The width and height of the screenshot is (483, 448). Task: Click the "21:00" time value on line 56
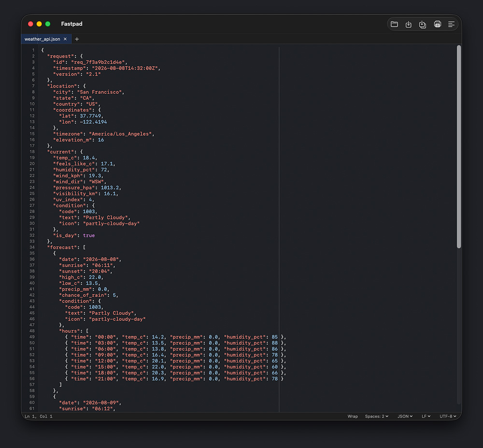point(105,379)
